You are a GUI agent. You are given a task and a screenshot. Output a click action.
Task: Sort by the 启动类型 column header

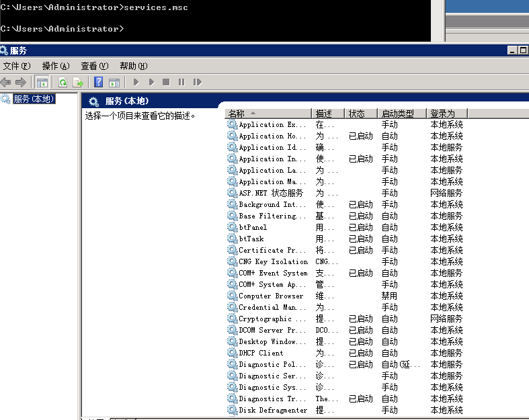click(x=397, y=114)
